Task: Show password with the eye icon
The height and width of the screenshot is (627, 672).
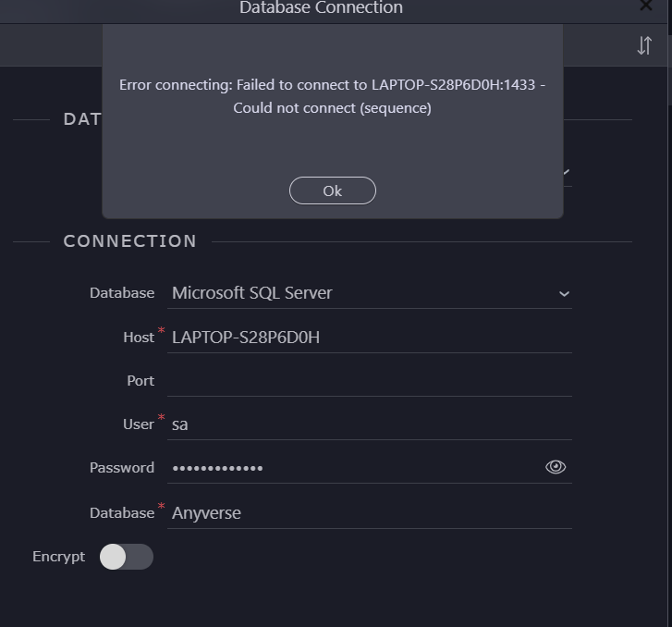Action: pyautogui.click(x=556, y=467)
